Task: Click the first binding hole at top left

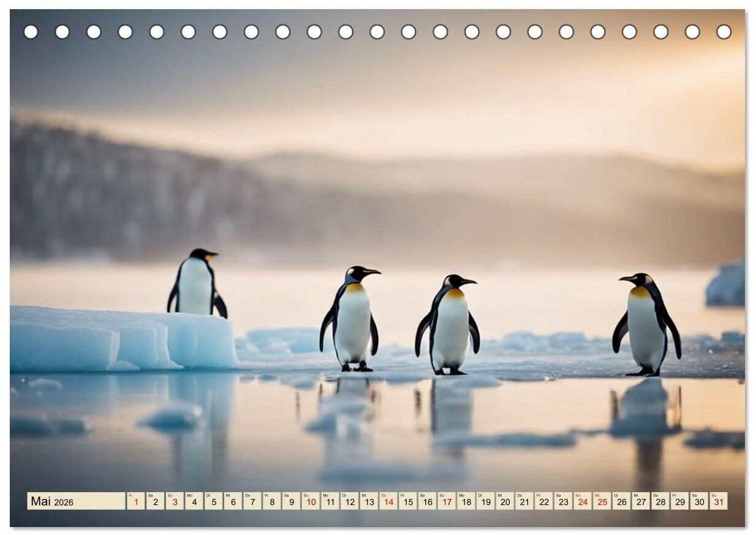Action: click(x=31, y=32)
